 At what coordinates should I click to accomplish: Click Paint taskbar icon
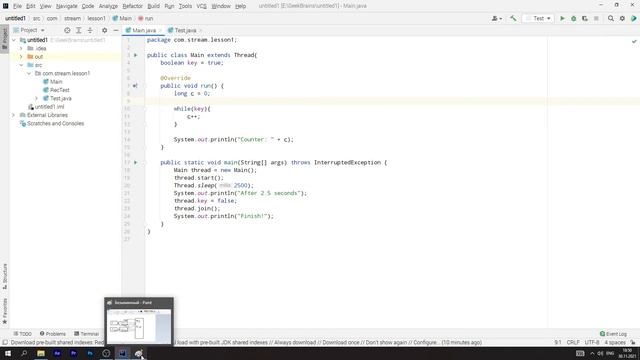[x=139, y=353]
